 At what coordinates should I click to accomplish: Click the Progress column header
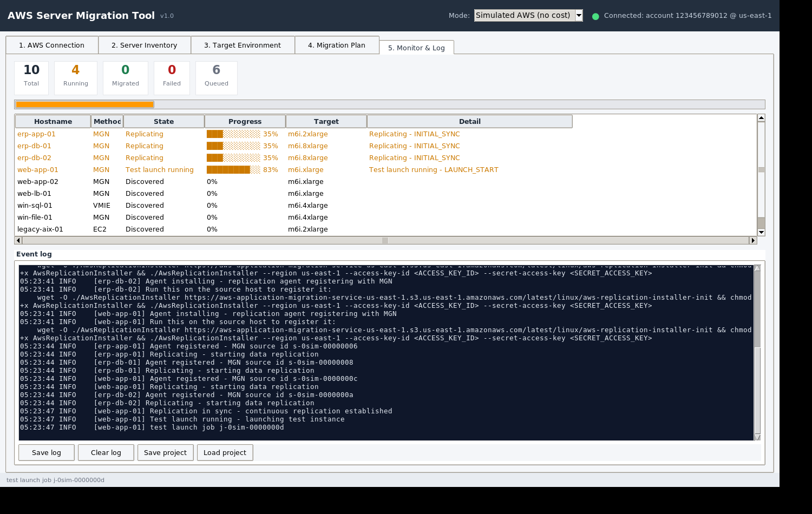[245, 121]
